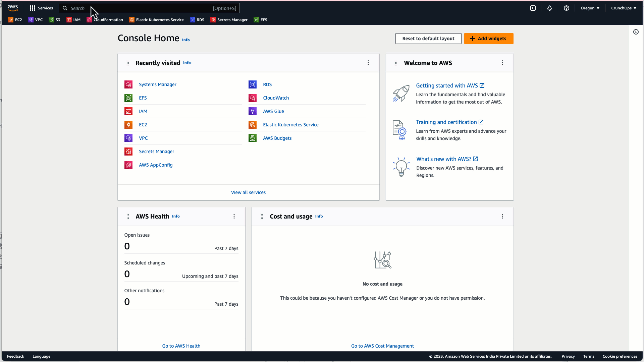
Task: Click the RDS icon in Recently visited
Action: (253, 84)
